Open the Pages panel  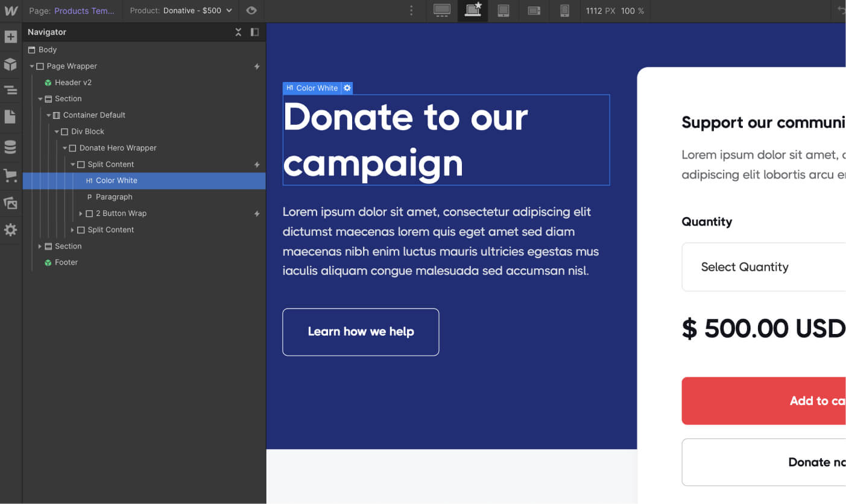[x=11, y=116]
